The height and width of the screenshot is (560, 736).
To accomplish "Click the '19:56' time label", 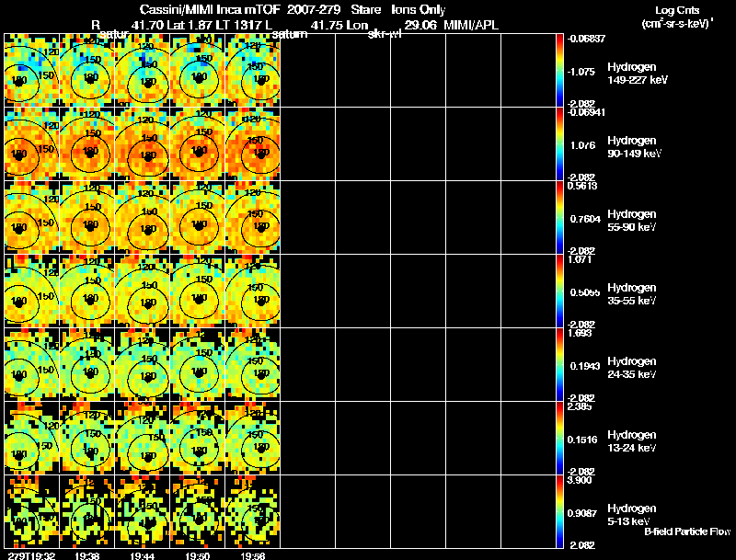I will (x=252, y=555).
